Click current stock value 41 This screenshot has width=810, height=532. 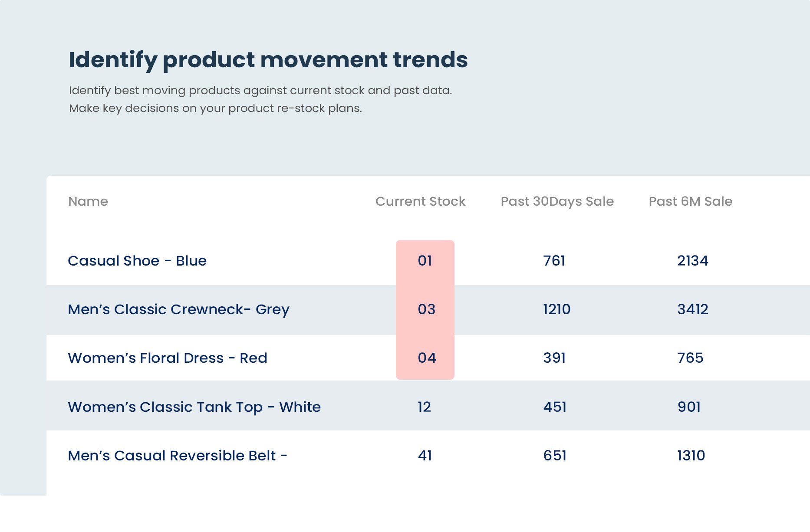point(425,456)
